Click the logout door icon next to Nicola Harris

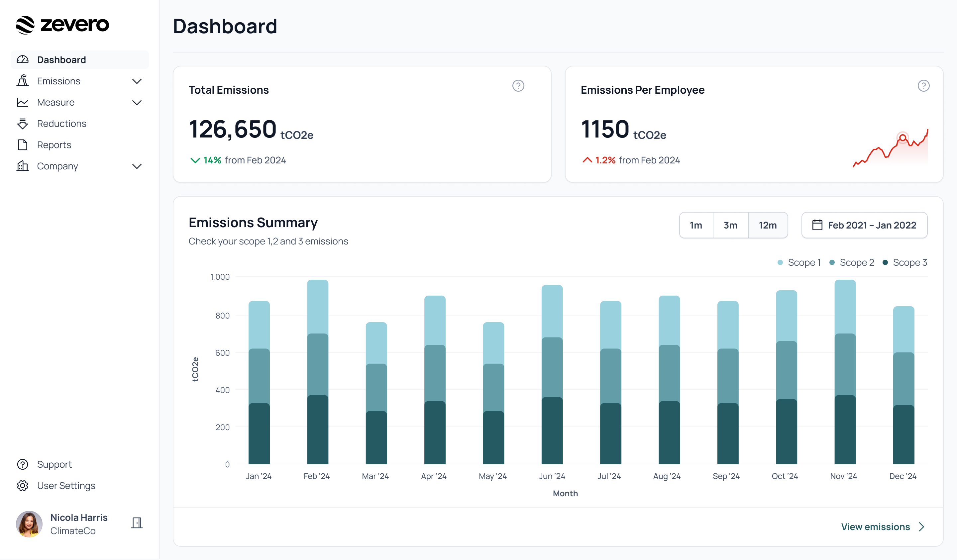(x=137, y=523)
